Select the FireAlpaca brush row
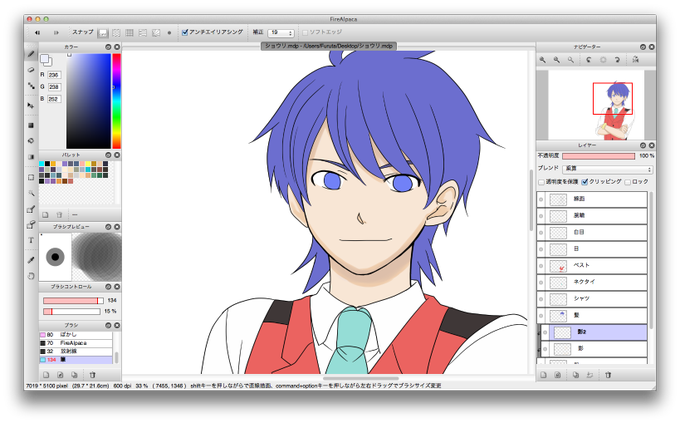The image size is (680, 423). [x=76, y=343]
